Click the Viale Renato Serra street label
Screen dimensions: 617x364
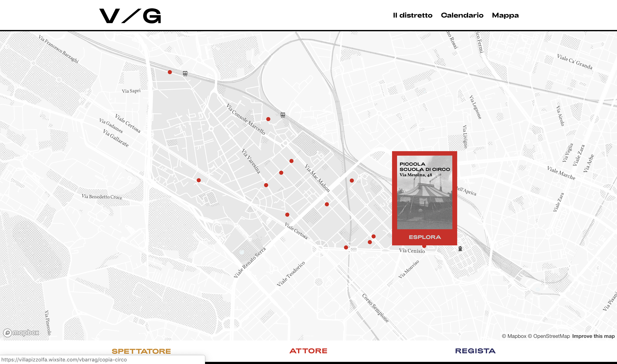250,263
